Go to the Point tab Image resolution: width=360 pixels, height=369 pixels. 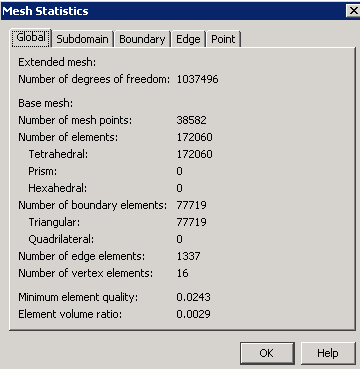(223, 39)
